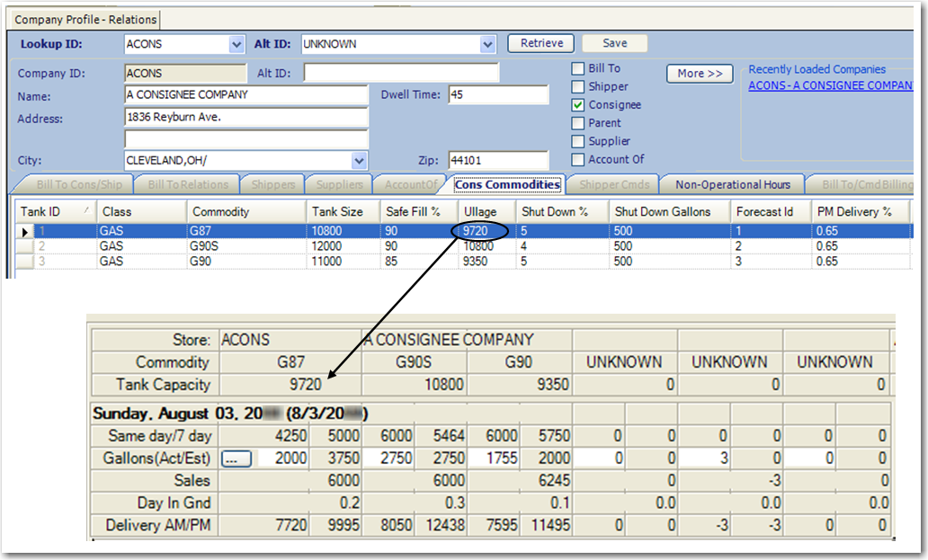This screenshot has width=928, height=560.
Task: Click the Name text field
Action: (x=245, y=94)
